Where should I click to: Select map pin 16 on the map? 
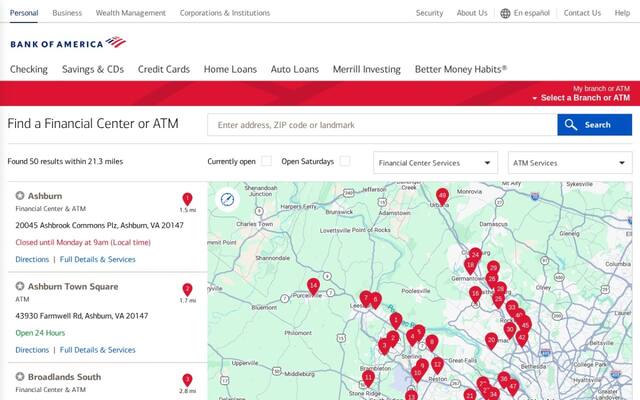pos(475,294)
